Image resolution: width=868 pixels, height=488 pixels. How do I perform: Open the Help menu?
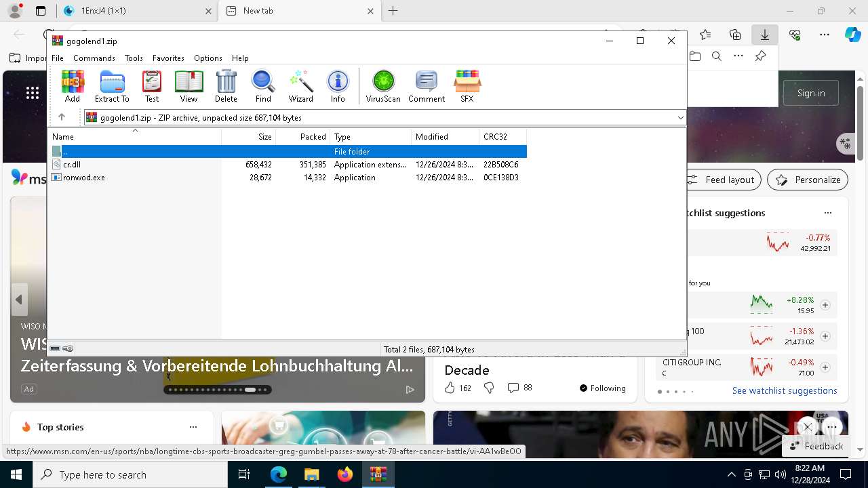click(240, 58)
